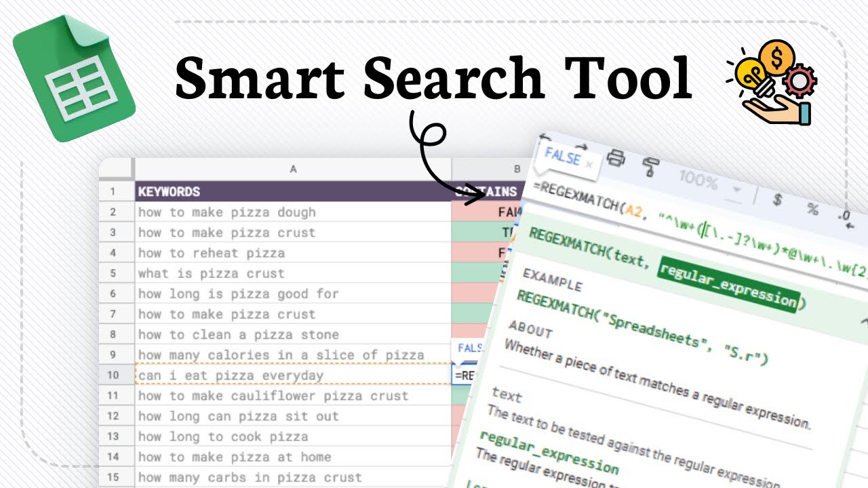868x488 pixels.
Task: Select cell 'can i eat pizza everyday'
Action: [x=293, y=375]
